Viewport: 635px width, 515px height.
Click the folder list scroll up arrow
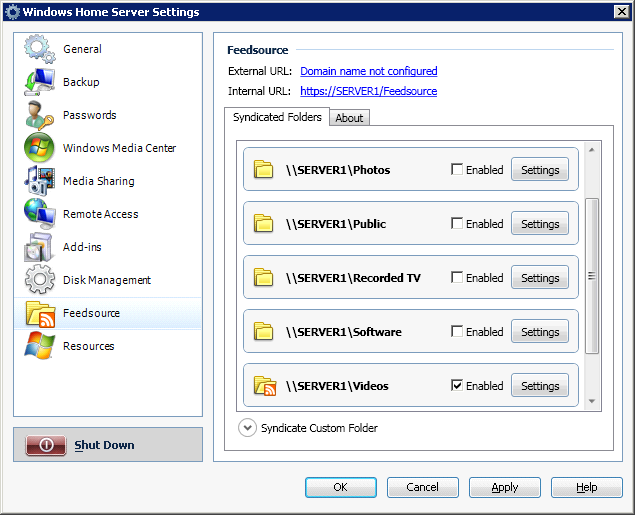coord(592,150)
